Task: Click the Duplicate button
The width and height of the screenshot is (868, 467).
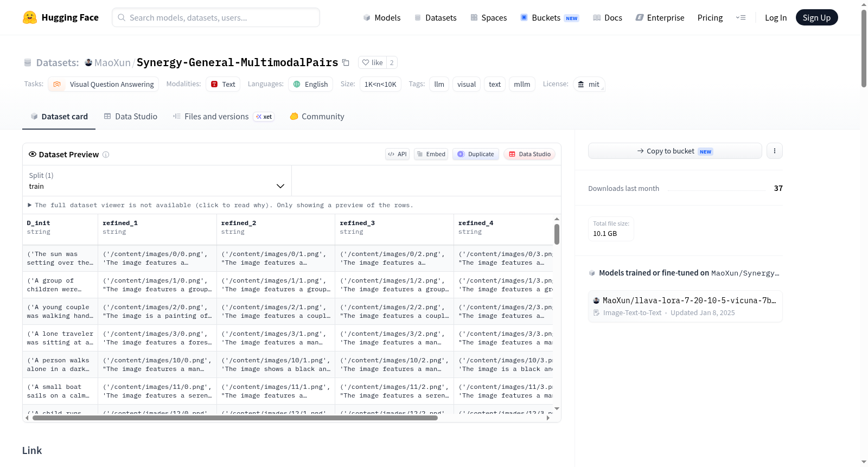Action: coord(476,154)
